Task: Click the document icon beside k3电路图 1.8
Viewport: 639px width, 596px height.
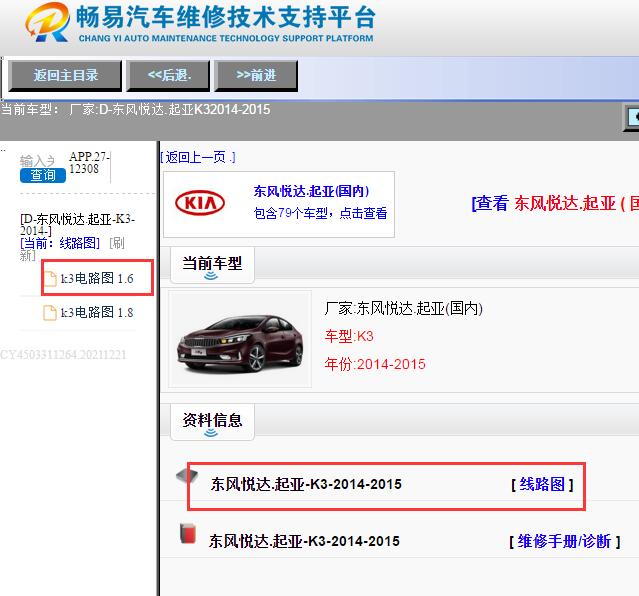Action: 50,313
